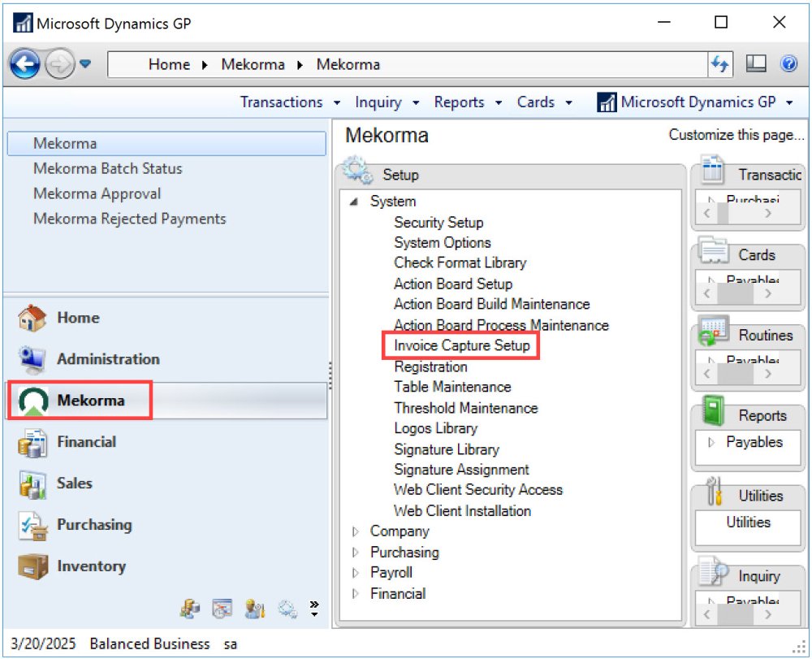This screenshot has height=659, width=812.
Task: Open Web Client Security Access
Action: coord(477,490)
